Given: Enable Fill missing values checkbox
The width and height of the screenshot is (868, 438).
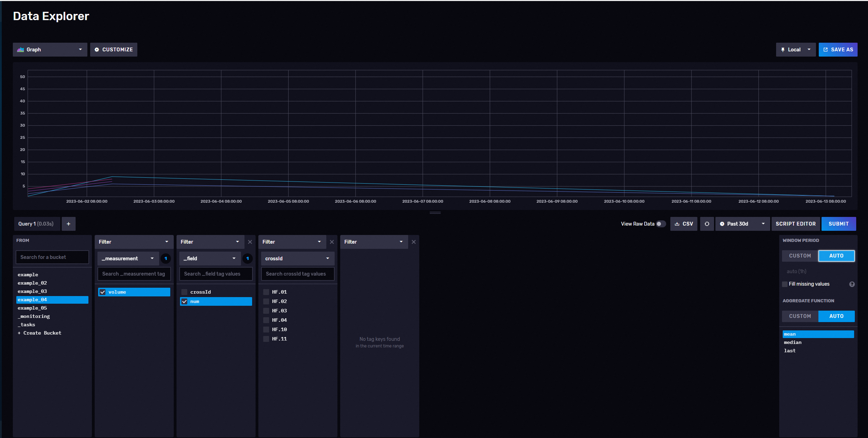Looking at the screenshot, I should (785, 284).
